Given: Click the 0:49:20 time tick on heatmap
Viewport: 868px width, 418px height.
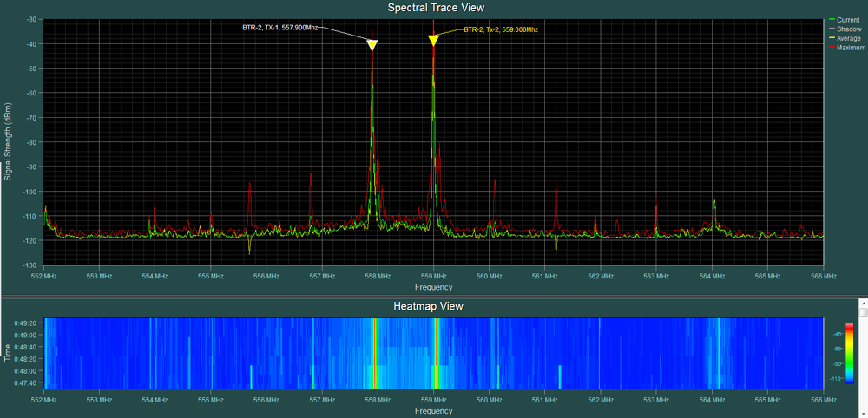Looking at the screenshot, I should pyautogui.click(x=25, y=323).
